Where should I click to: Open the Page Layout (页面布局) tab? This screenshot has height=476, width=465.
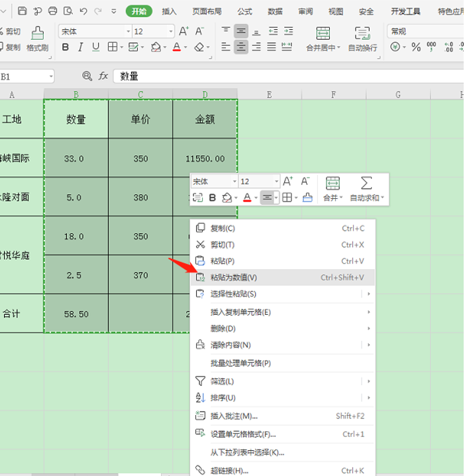pyautogui.click(x=207, y=11)
